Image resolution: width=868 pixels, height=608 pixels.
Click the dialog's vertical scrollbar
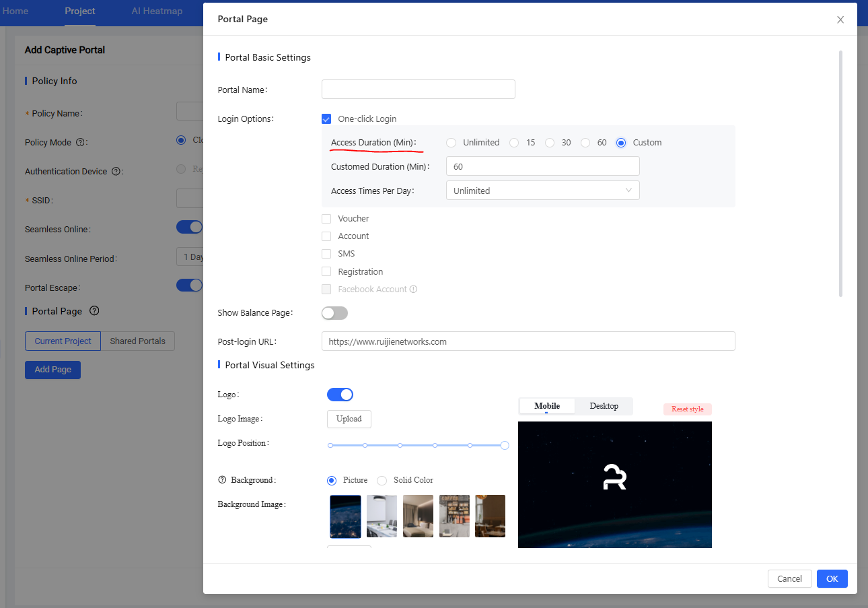click(x=840, y=174)
